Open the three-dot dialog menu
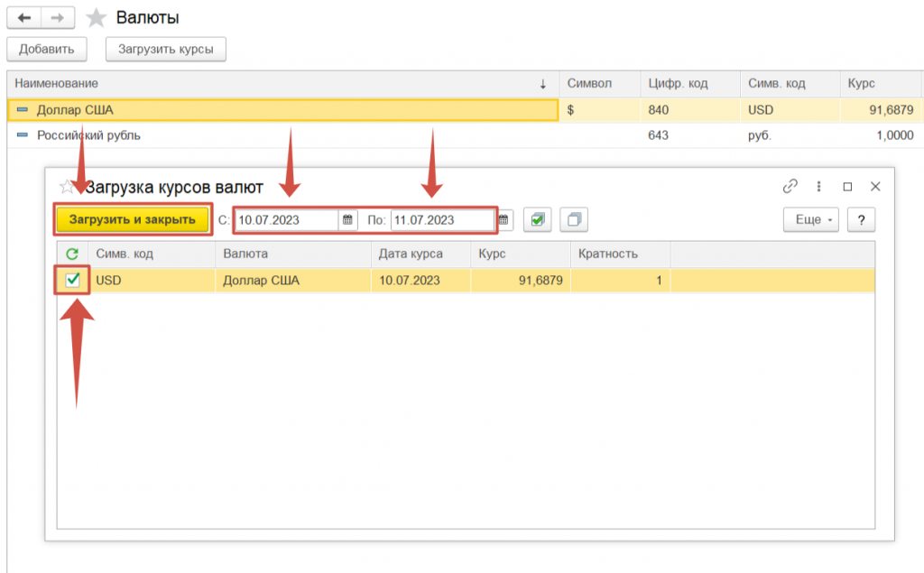Image resolution: width=924 pixels, height=573 pixels. pos(818,187)
